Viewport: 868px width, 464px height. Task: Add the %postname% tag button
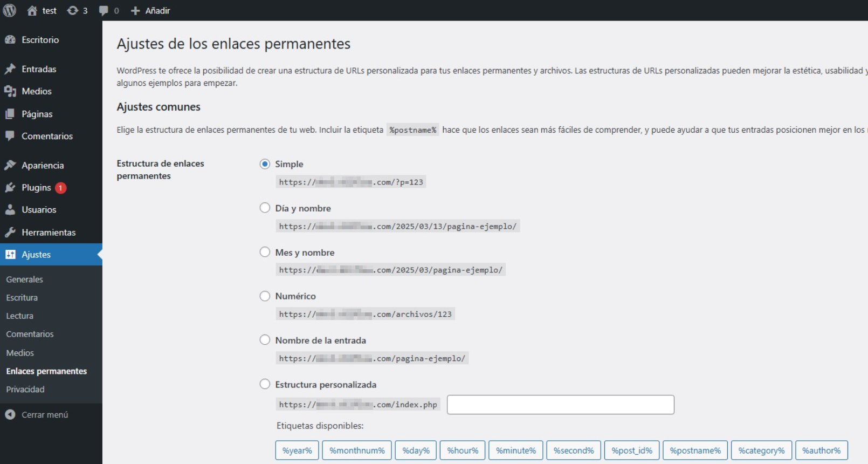pos(695,451)
